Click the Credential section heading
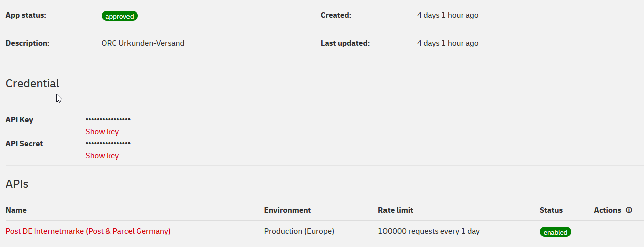 pyautogui.click(x=32, y=84)
